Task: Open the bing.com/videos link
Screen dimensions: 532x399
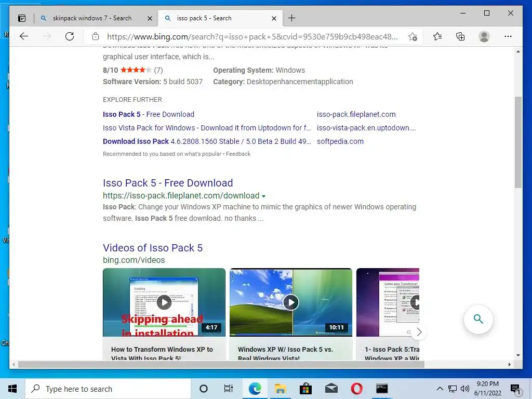Action: pos(134,260)
